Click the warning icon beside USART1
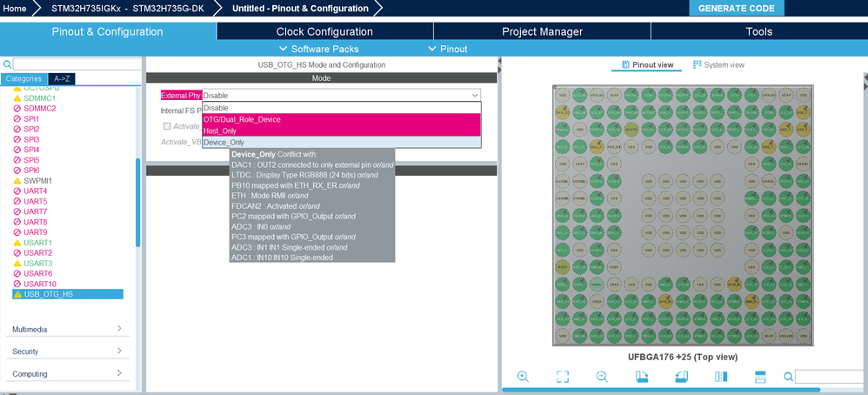 [17, 243]
